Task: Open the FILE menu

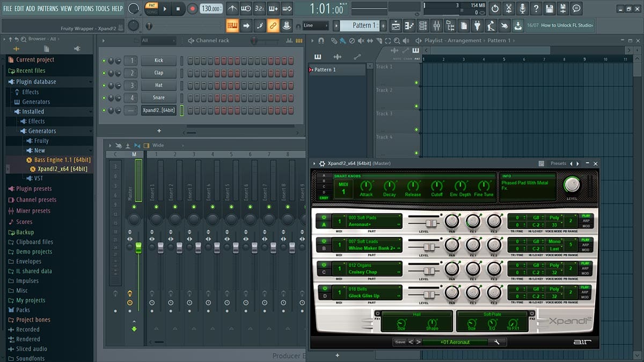Action: pos(8,9)
